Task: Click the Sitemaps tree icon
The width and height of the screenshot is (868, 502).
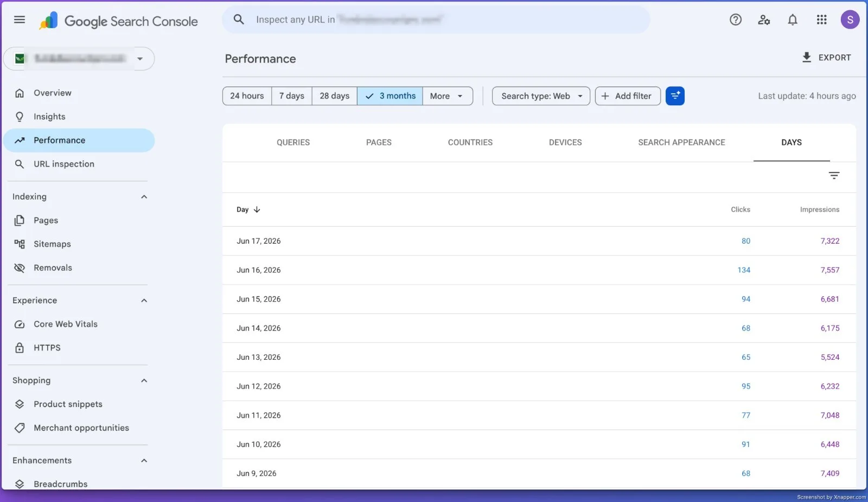Action: pyautogui.click(x=20, y=244)
